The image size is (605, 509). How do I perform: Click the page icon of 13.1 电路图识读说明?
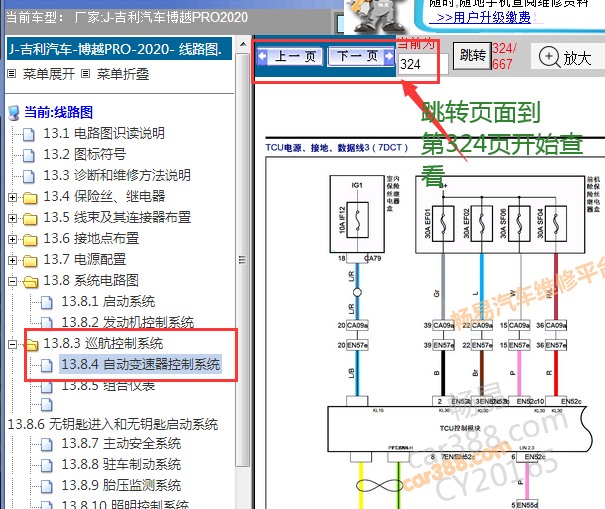point(29,134)
